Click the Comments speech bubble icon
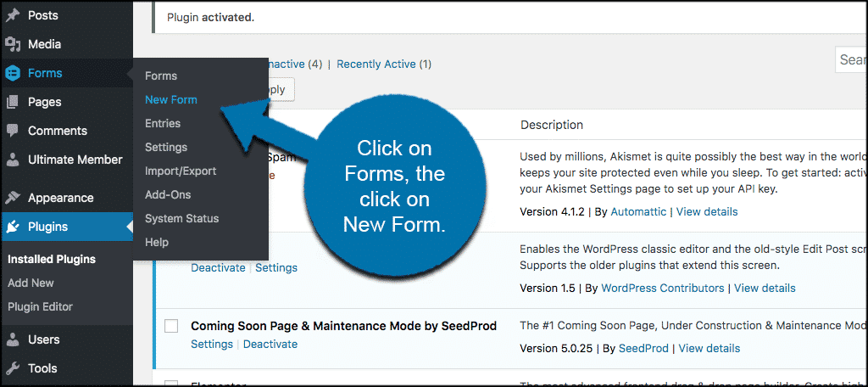Viewport: 868px width, 387px height. (12, 131)
